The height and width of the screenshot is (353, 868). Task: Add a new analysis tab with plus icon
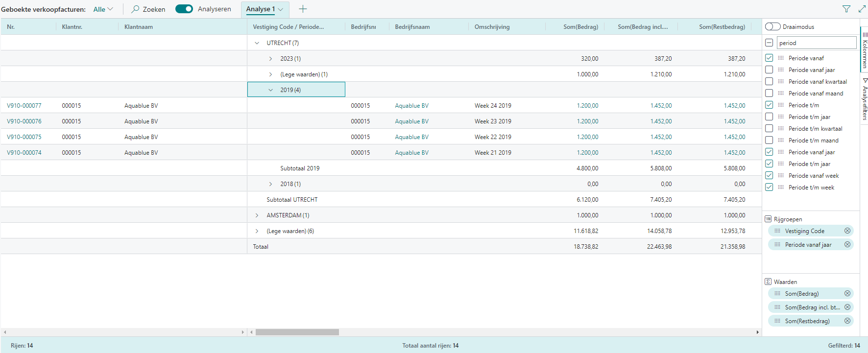[303, 9]
